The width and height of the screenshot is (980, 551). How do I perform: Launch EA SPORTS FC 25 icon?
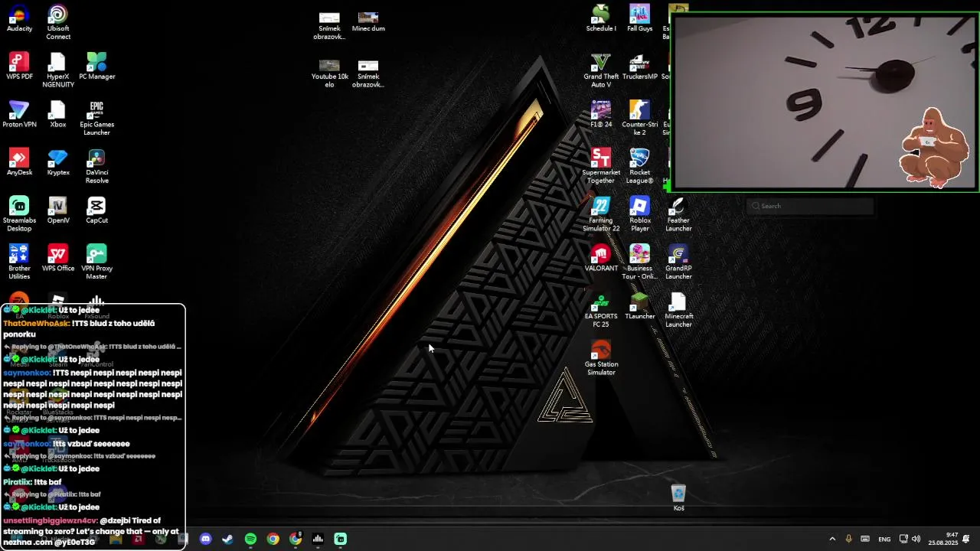(x=601, y=311)
